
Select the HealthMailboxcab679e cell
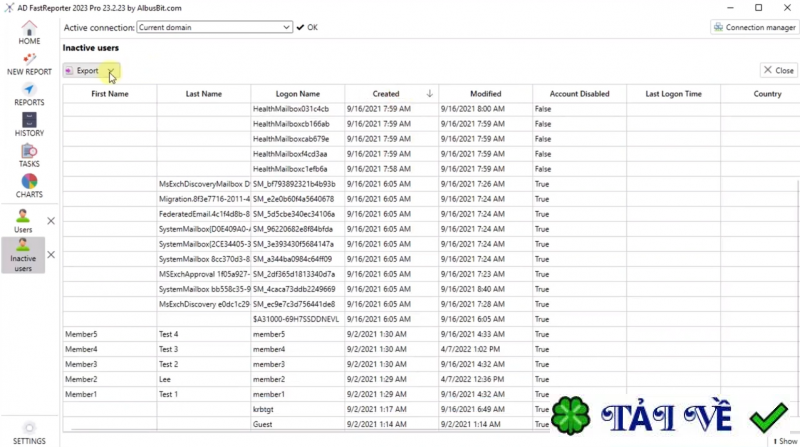(x=297, y=139)
